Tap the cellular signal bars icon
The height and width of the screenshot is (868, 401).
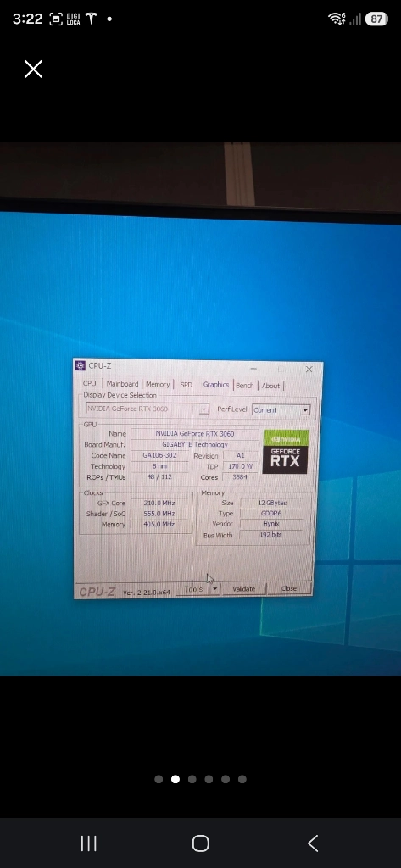355,19
